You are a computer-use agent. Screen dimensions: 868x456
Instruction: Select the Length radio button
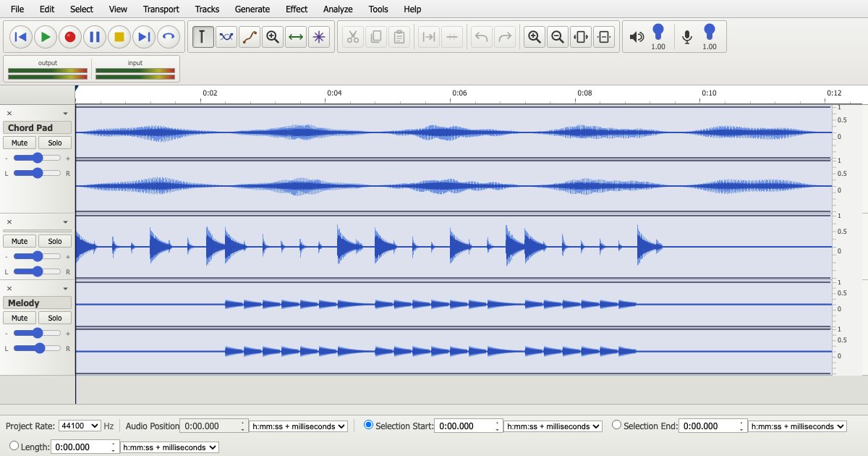[14, 447]
